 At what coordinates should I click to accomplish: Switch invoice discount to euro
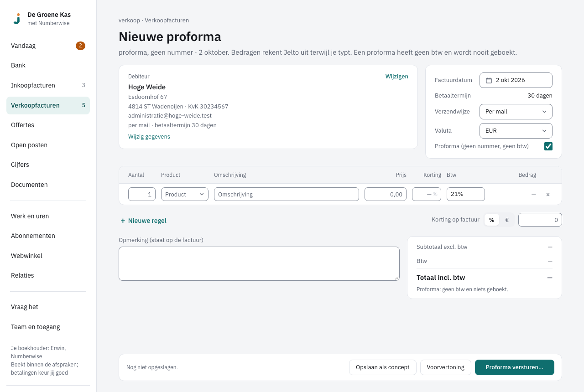point(506,220)
